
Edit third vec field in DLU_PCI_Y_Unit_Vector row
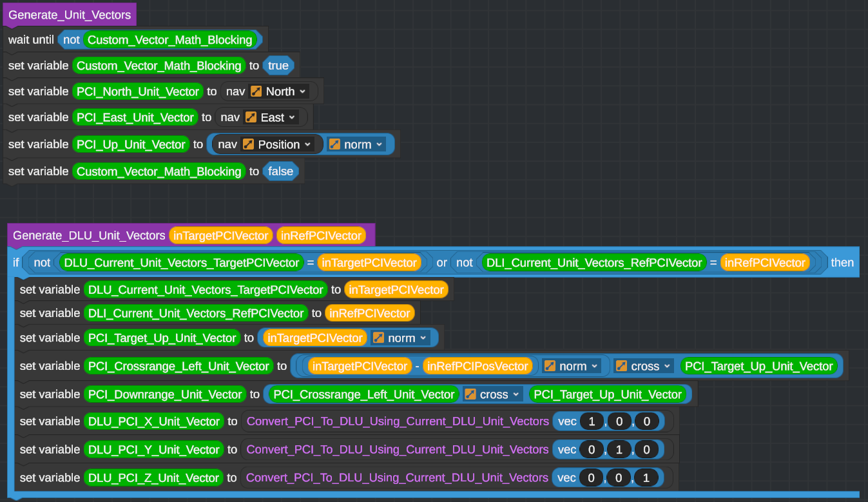[x=647, y=450]
